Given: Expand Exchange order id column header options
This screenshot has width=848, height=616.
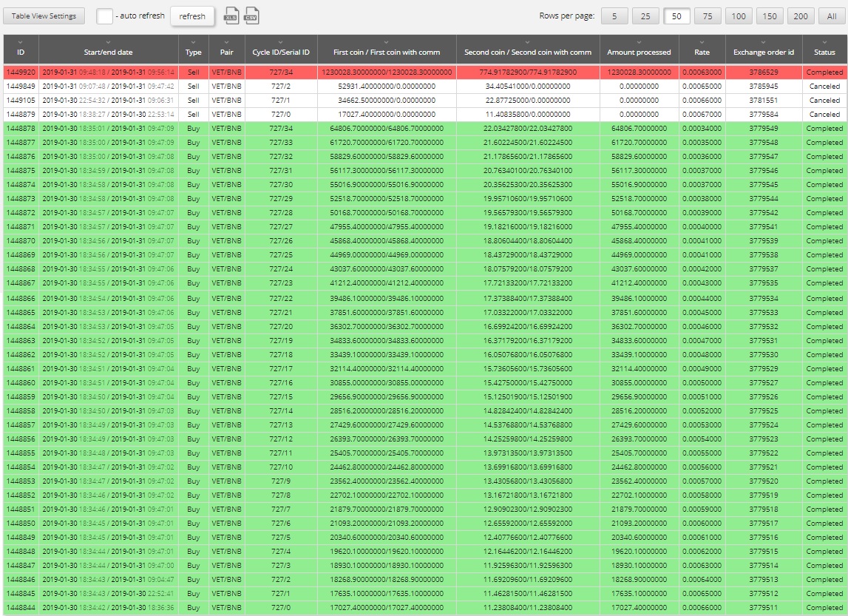Looking at the screenshot, I should point(764,42).
